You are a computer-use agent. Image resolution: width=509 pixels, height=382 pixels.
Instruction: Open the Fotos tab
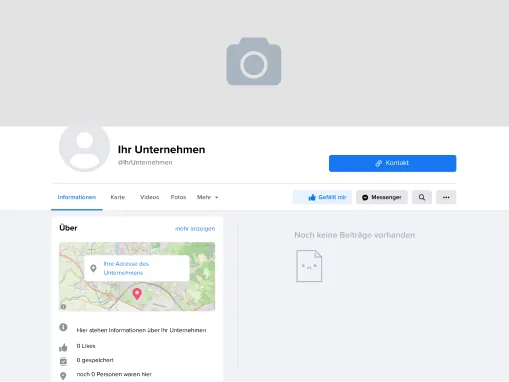point(178,197)
